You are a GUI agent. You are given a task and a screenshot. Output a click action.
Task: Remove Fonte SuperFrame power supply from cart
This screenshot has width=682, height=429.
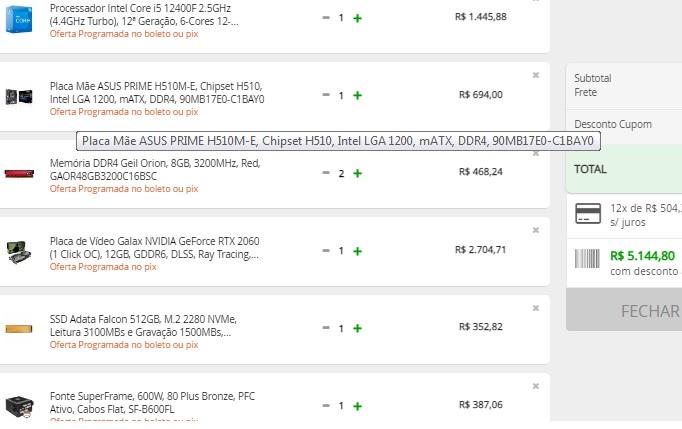536,386
